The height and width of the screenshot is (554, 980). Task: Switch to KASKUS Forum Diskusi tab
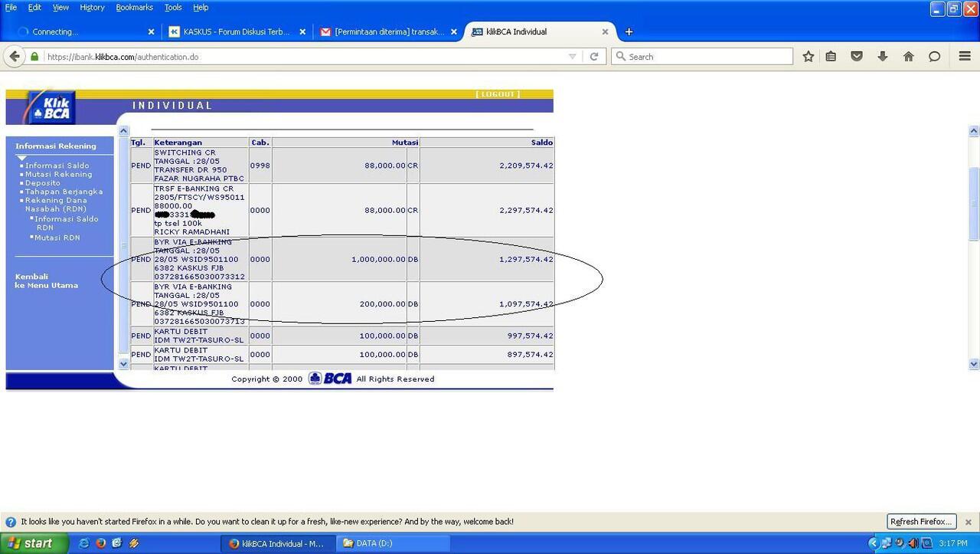[x=237, y=32]
